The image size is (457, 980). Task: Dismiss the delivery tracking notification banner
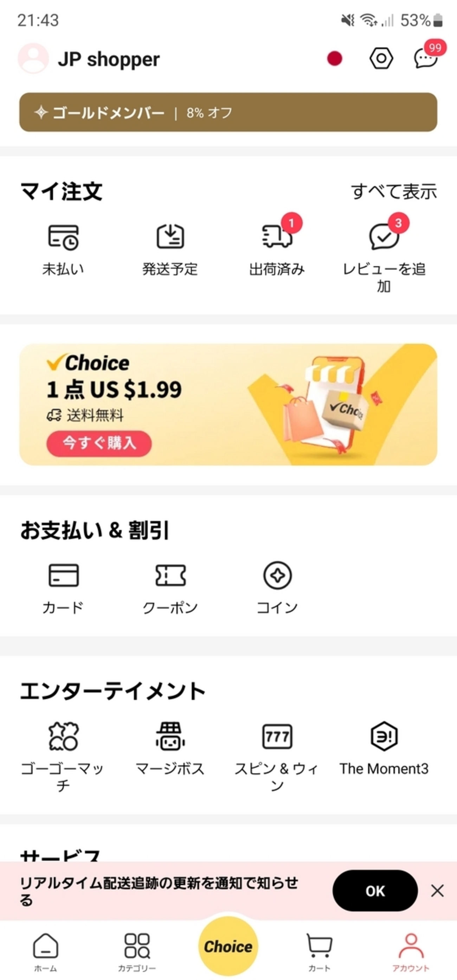tap(437, 891)
